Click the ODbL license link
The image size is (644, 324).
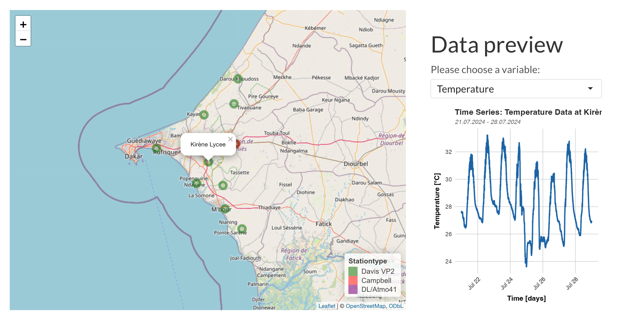click(396, 306)
